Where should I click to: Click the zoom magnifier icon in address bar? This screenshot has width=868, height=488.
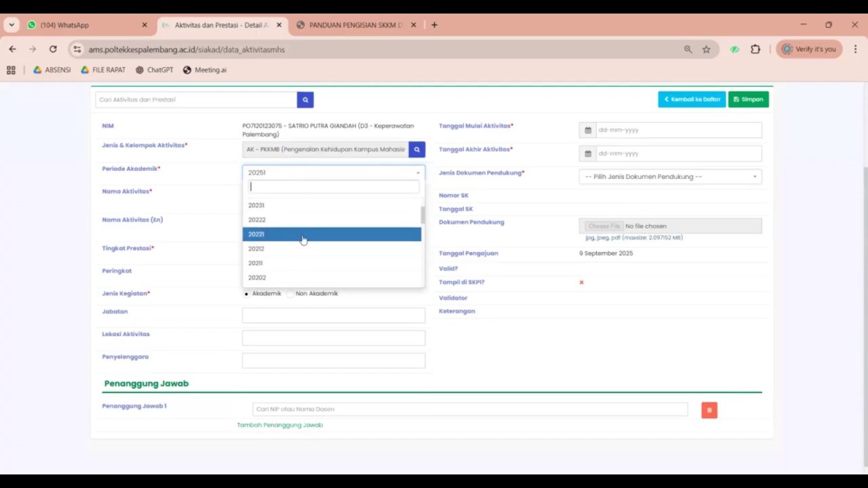[x=688, y=49]
